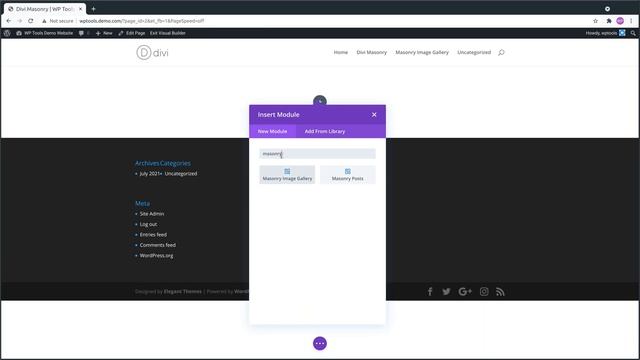Click Edit Page in admin bar
This screenshot has width=640, height=360.
coord(132,33)
